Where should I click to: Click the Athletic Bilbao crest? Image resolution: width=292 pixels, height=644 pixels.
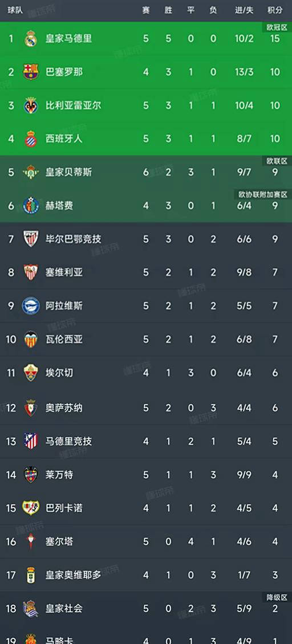31,239
